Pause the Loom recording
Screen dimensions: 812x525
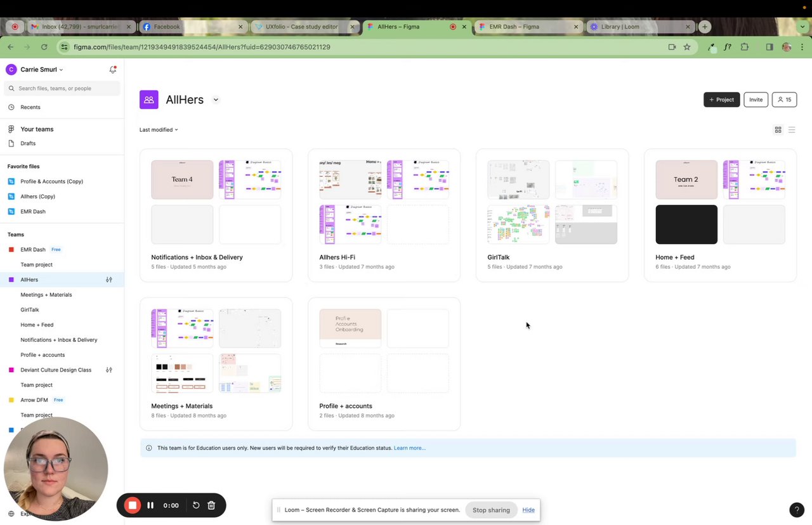pos(150,505)
